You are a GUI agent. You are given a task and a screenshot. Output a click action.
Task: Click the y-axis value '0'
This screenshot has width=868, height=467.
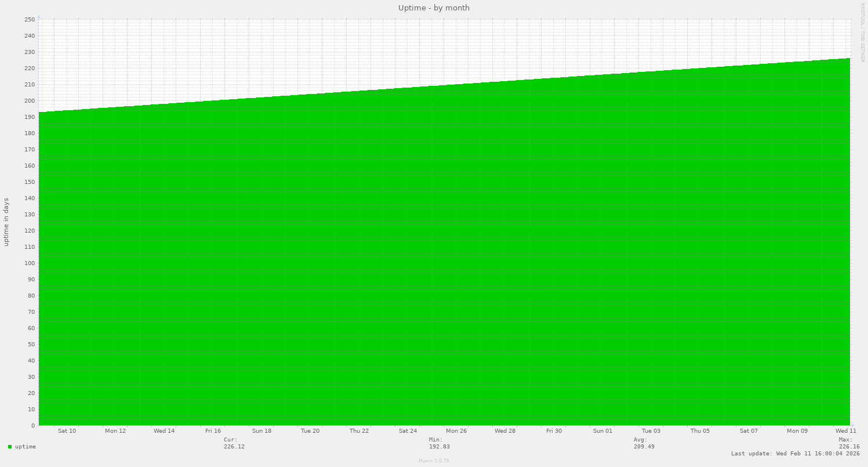[x=33, y=425]
